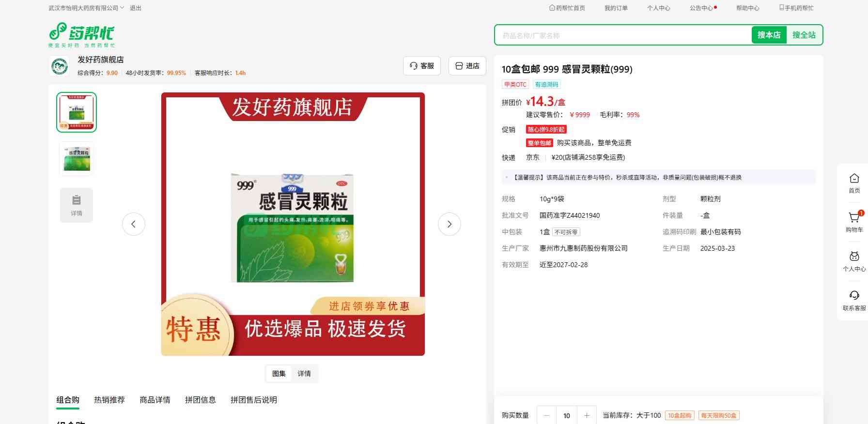Contact support via 联系客服 headset icon

854,296
